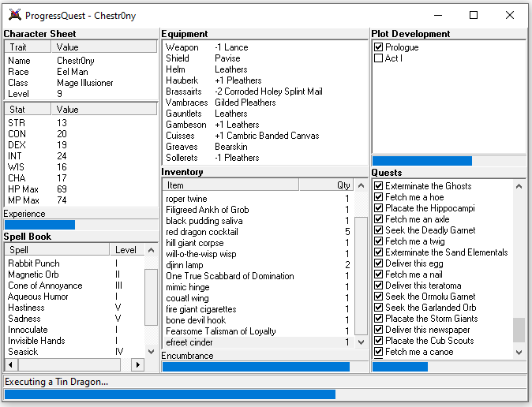Maximize the ProgressQuest window
Screen dimensions: 532x407
(x=474, y=15)
